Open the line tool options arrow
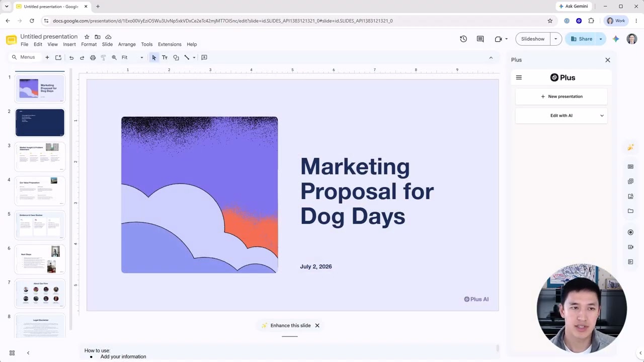Viewport: 644px width, 362px height. 194,57
